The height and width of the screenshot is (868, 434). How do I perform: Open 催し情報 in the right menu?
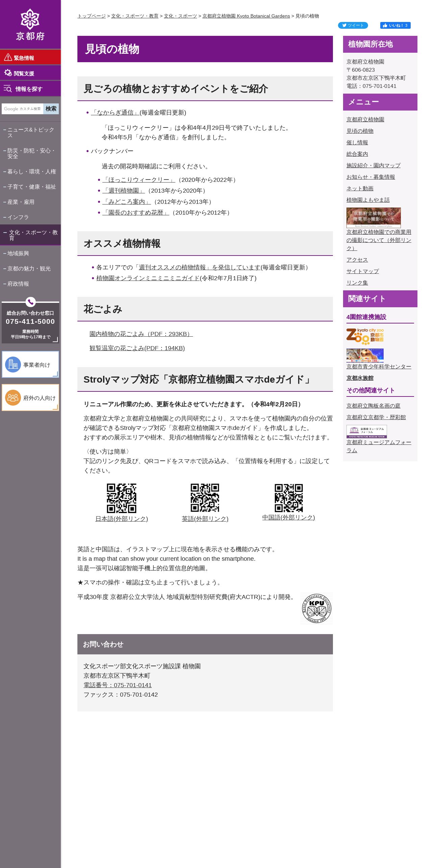tap(357, 143)
